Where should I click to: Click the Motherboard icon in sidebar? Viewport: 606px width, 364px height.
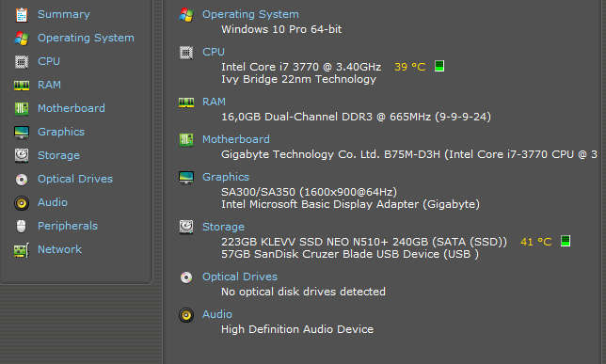22,108
